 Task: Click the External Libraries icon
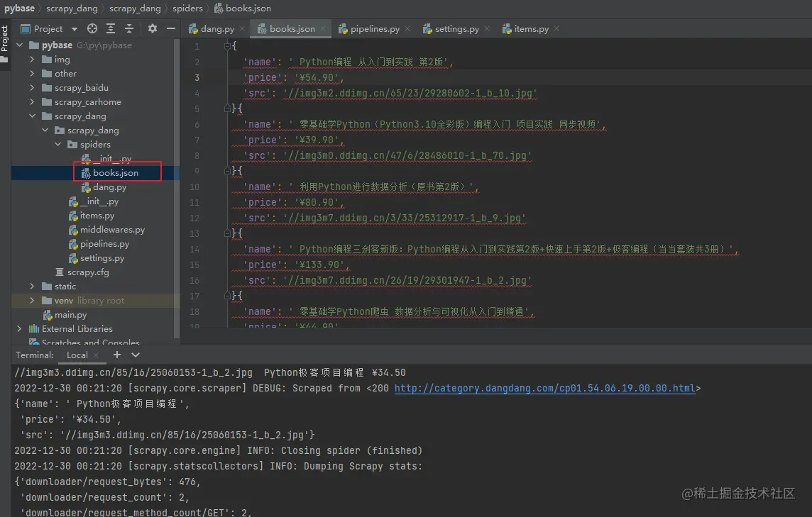pyautogui.click(x=34, y=328)
